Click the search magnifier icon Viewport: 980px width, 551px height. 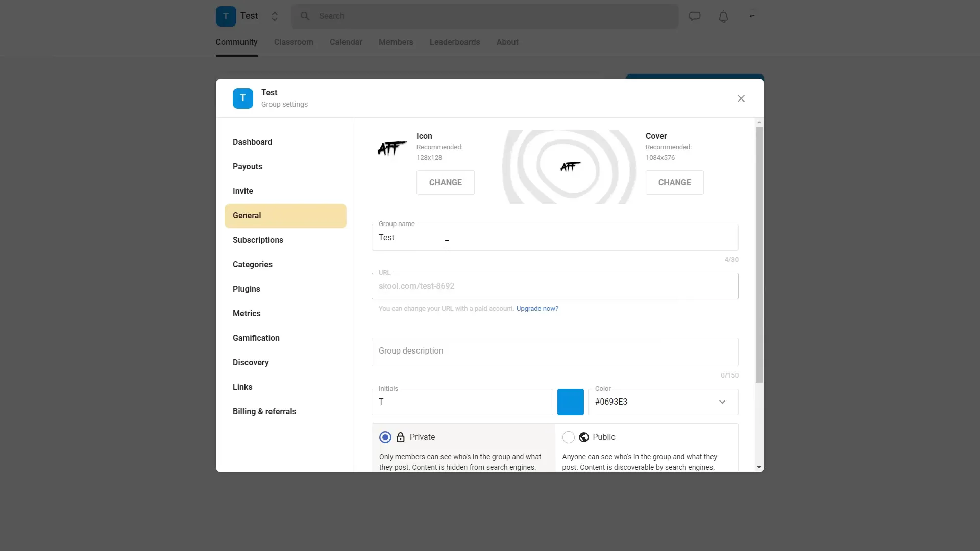(305, 16)
